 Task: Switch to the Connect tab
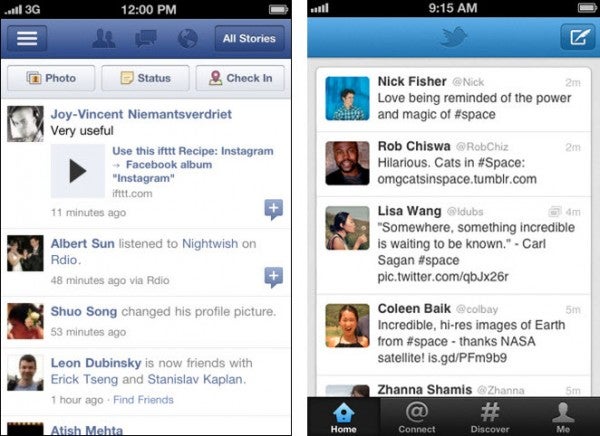point(416,417)
